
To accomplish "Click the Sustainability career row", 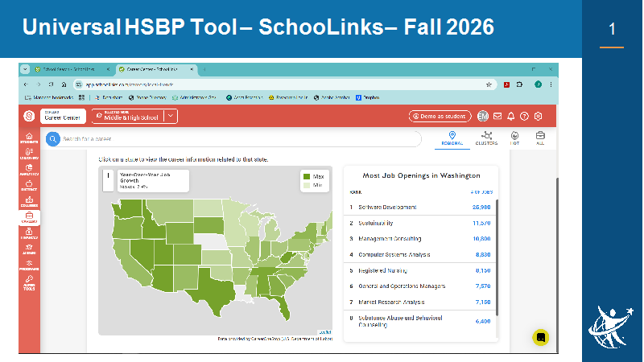I will coord(419,224).
